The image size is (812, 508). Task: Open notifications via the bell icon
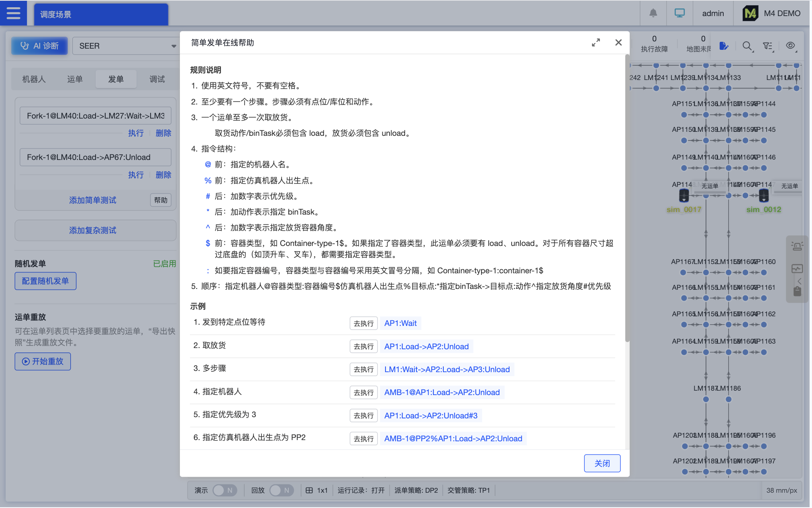pos(653,13)
